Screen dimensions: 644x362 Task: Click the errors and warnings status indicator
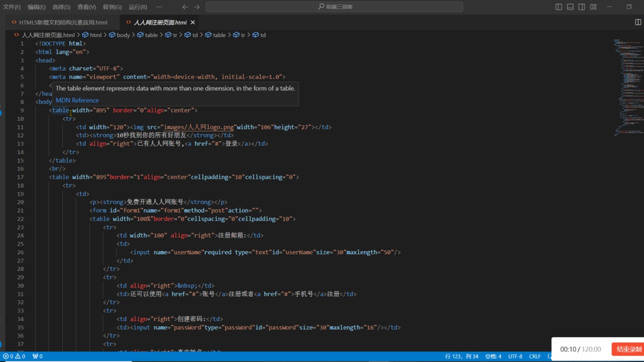pos(14,356)
